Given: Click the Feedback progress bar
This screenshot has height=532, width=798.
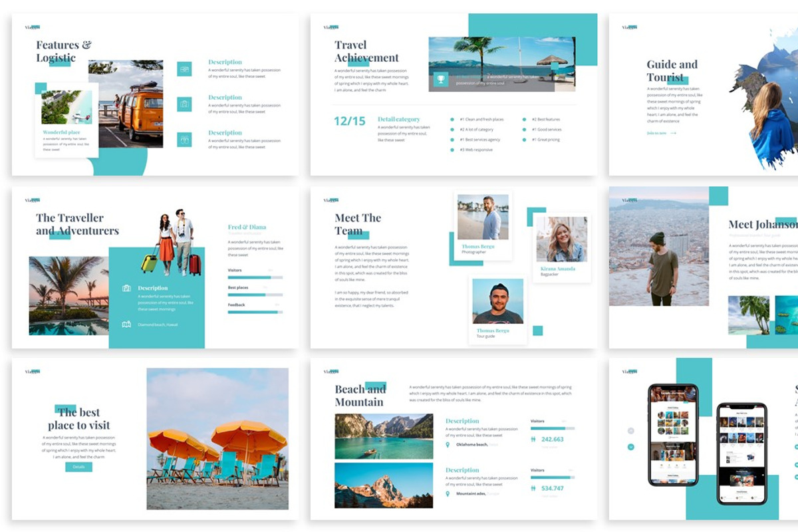Looking at the screenshot, I should point(255,312).
